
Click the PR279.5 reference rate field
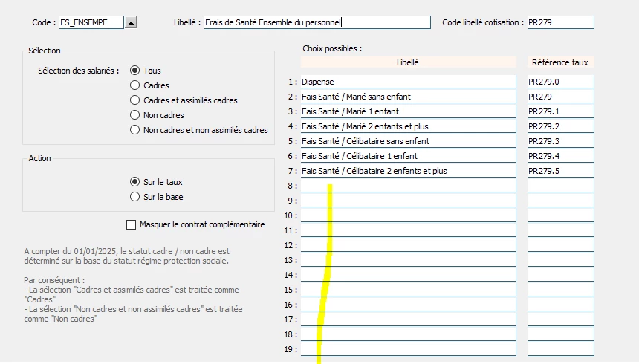click(560, 171)
